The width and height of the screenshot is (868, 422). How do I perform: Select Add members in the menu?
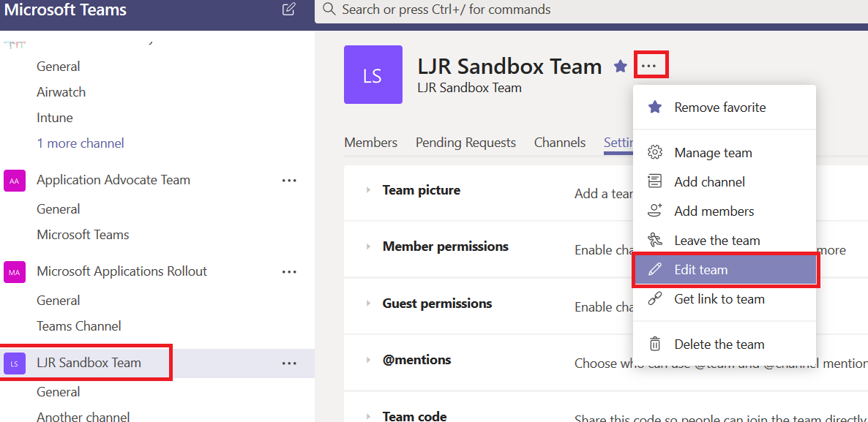click(x=725, y=211)
